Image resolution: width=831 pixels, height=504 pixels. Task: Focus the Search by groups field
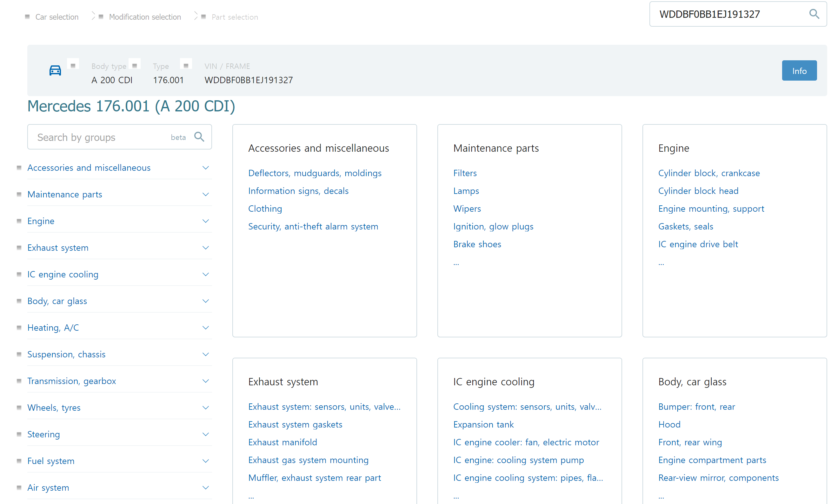click(x=101, y=137)
